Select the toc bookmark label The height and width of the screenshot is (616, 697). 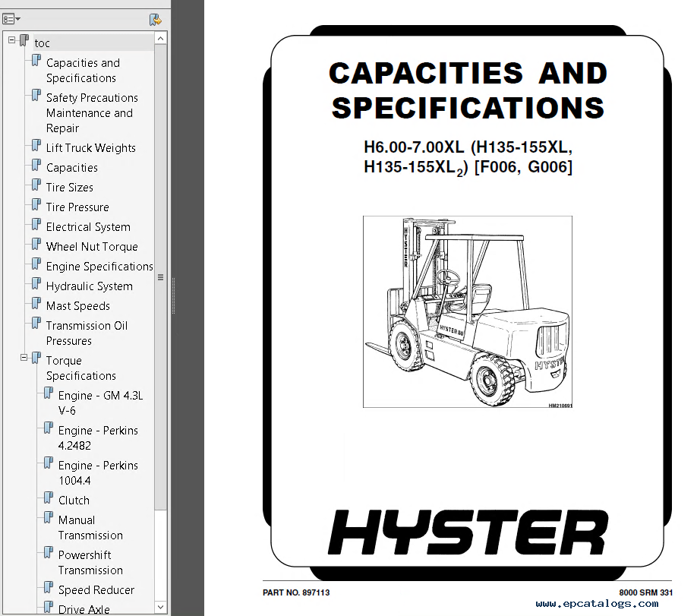pyautogui.click(x=43, y=43)
